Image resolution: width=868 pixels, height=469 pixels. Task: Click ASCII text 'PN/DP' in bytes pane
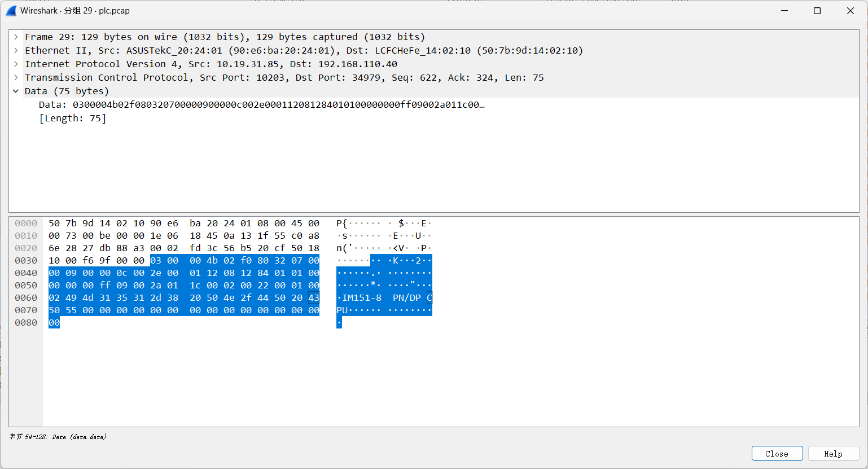pos(407,298)
